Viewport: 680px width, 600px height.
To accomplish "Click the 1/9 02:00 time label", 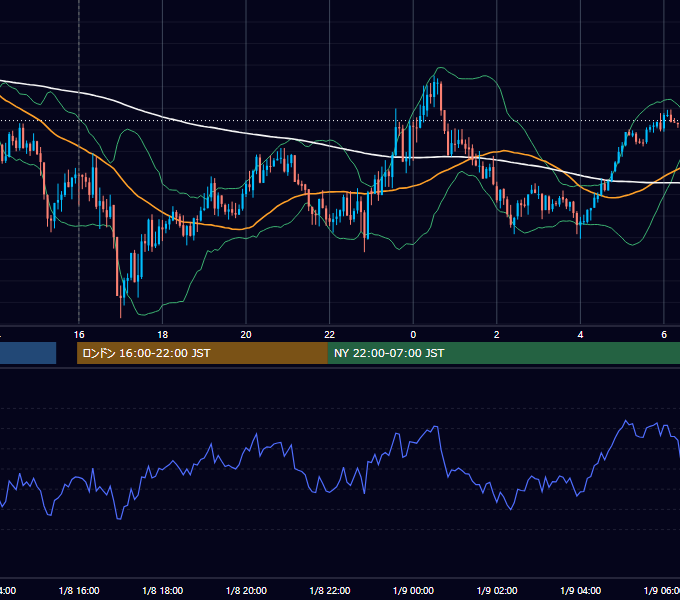I will tap(497, 590).
